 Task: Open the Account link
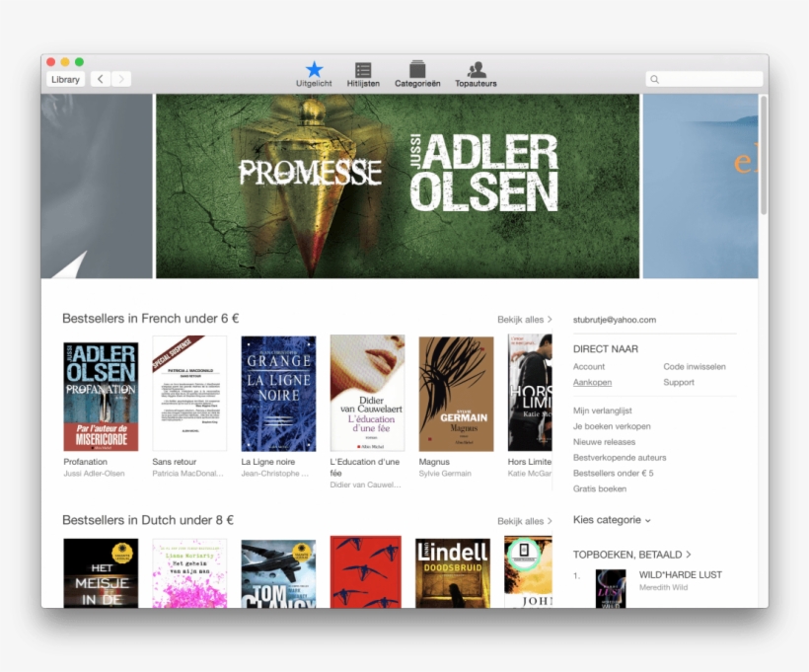click(589, 366)
